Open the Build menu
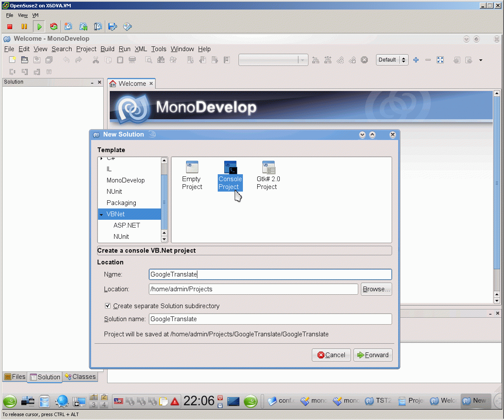 click(108, 49)
